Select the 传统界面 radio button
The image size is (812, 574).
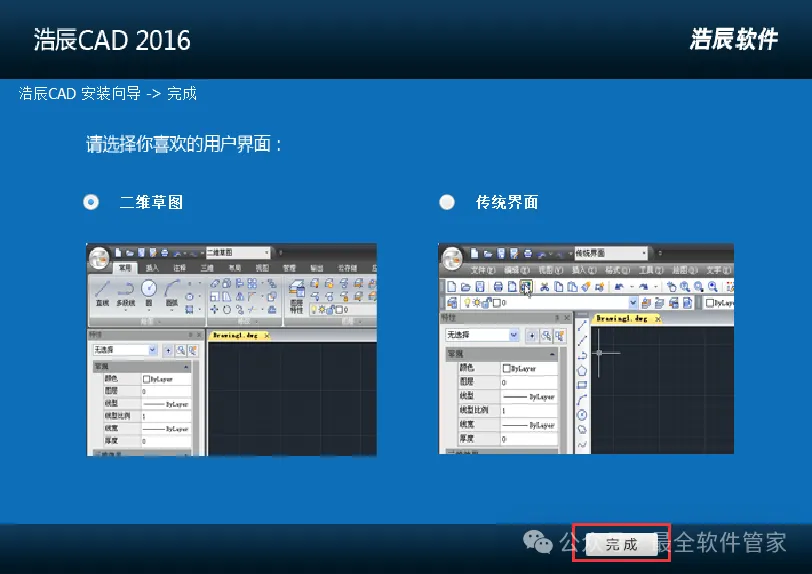pos(447,202)
